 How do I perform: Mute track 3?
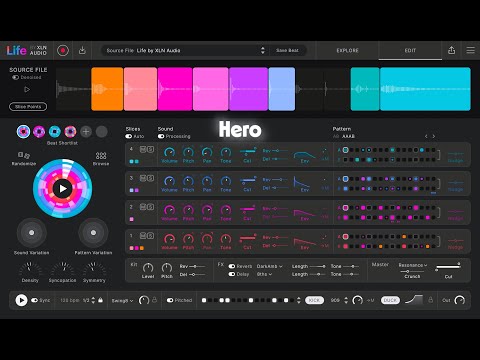143,178
